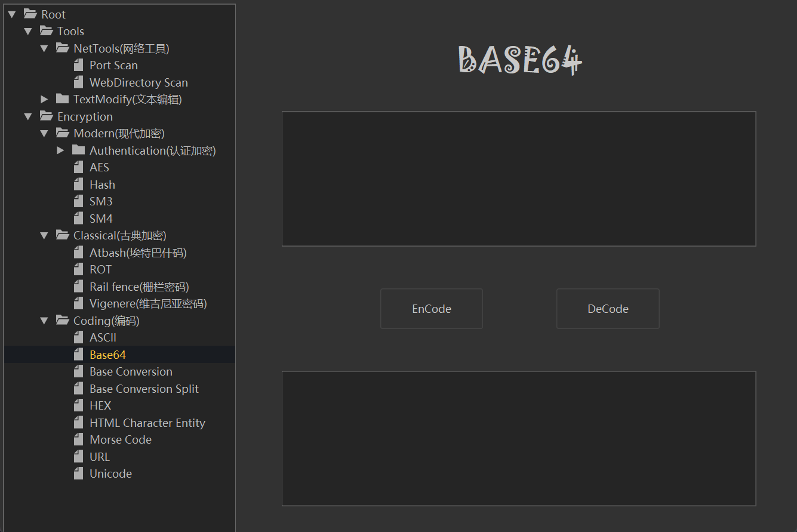Image resolution: width=797 pixels, height=532 pixels.
Task: Collapse the Classical encryption folder arrow
Action: pos(44,235)
